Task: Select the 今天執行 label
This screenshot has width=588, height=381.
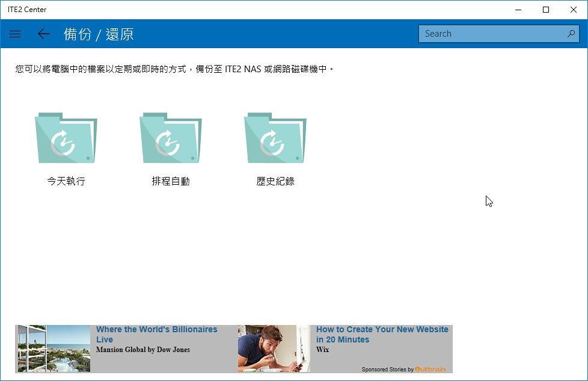Action: coord(66,181)
